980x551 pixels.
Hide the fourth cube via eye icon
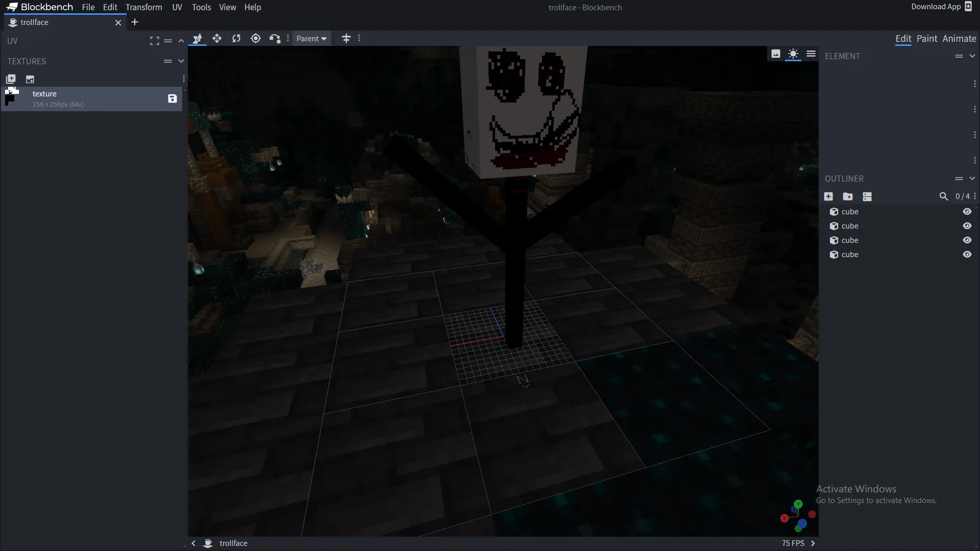[x=967, y=255]
